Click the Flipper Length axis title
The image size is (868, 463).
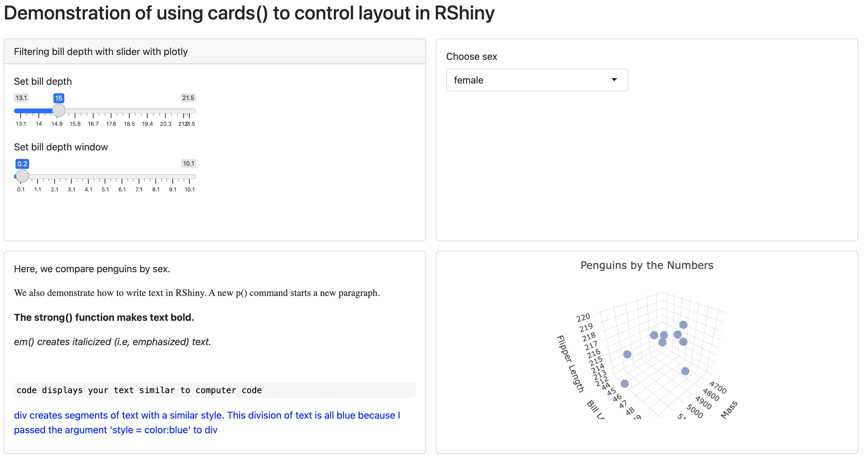pyautogui.click(x=570, y=364)
